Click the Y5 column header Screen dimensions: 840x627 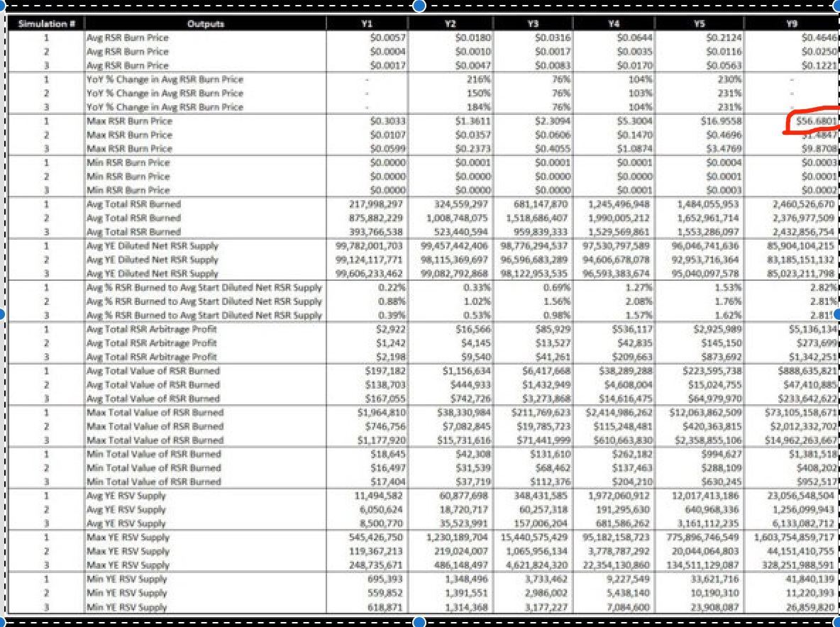699,23
